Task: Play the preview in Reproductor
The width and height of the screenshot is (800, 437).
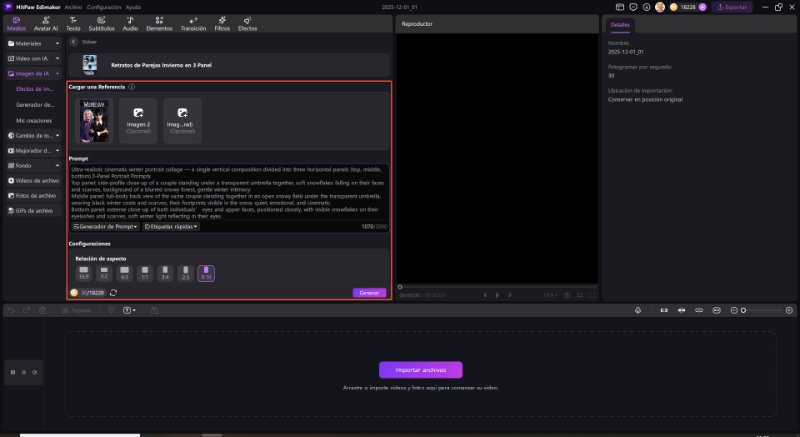Action: (497, 295)
